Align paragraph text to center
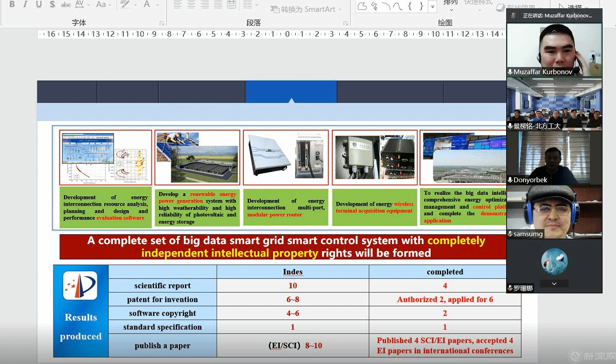Screen dimensions: 616x364 click(191, 5)
